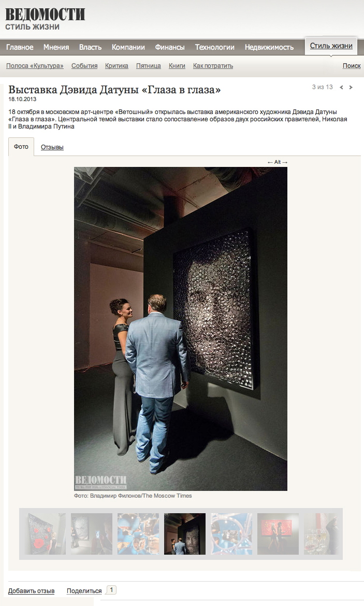364x606 pixels.
Task: Click Полоса «Культура» link
Action: 35,66
